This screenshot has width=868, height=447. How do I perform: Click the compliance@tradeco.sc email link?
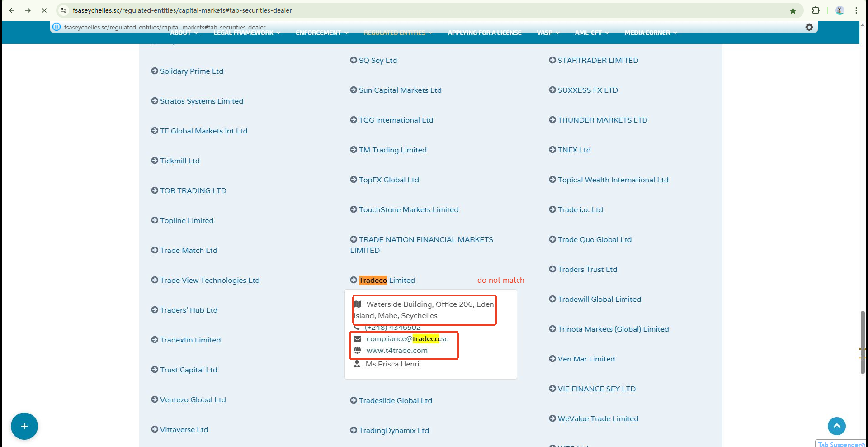coord(407,338)
